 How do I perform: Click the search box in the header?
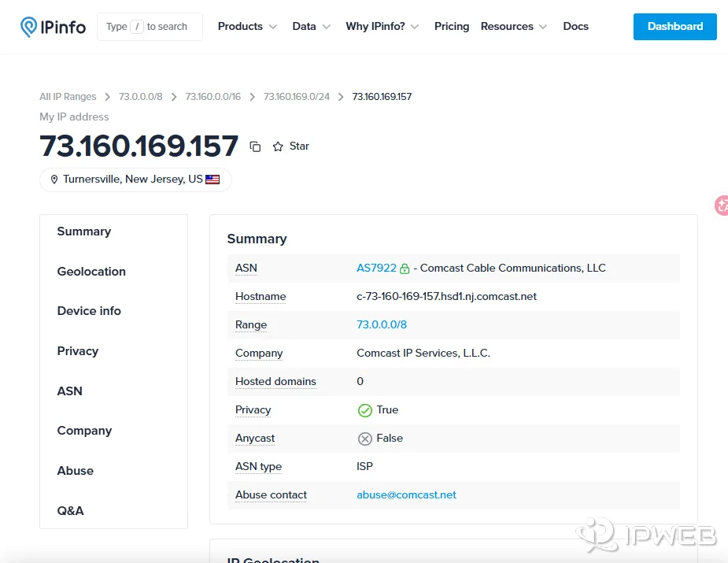pos(150,26)
